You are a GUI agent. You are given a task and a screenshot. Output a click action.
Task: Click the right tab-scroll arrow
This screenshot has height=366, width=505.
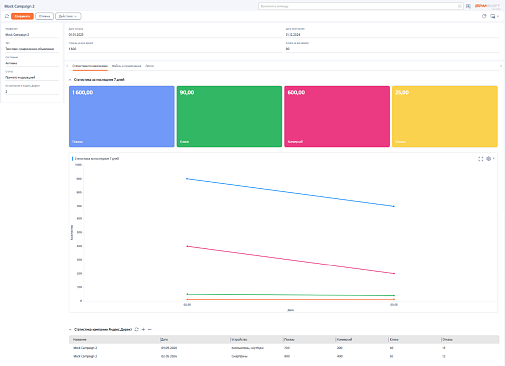501,66
